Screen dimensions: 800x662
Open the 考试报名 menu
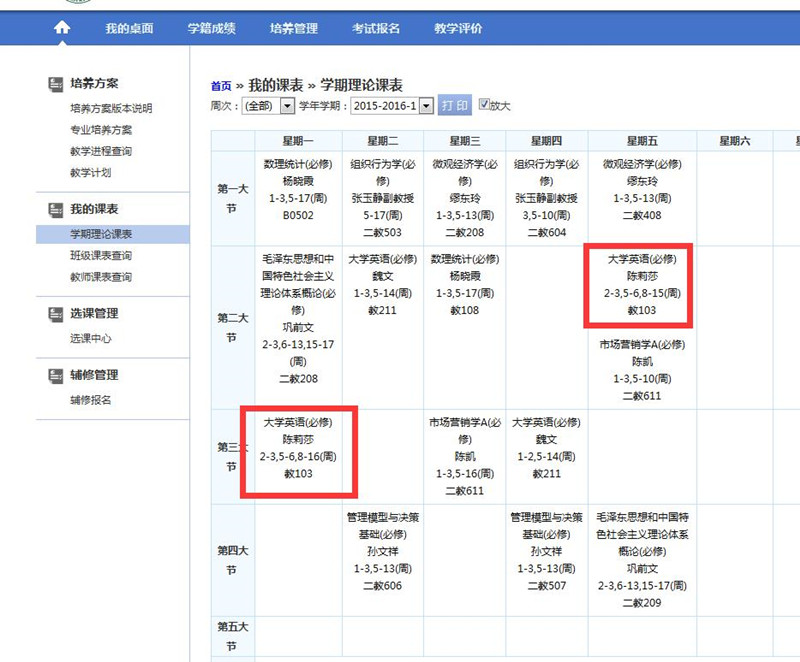(x=375, y=28)
